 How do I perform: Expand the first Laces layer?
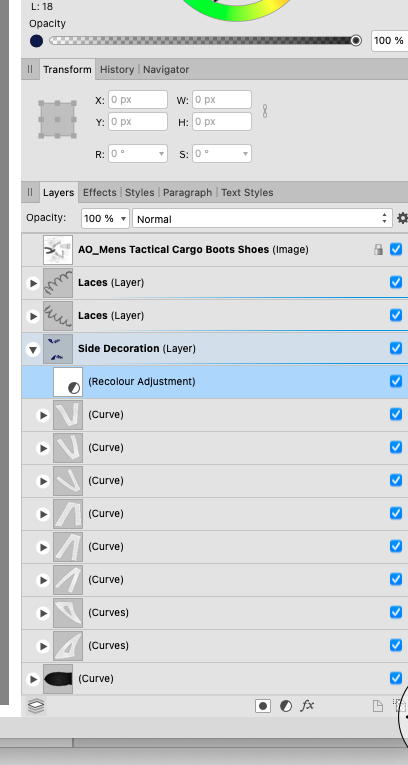pyautogui.click(x=33, y=283)
